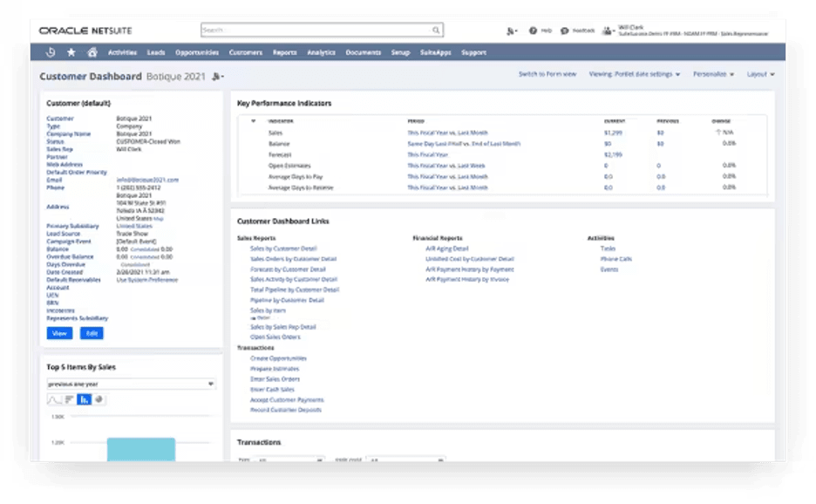Screen dimensions: 816x504
Task: Open the Recent Records history icon
Action: 51,52
